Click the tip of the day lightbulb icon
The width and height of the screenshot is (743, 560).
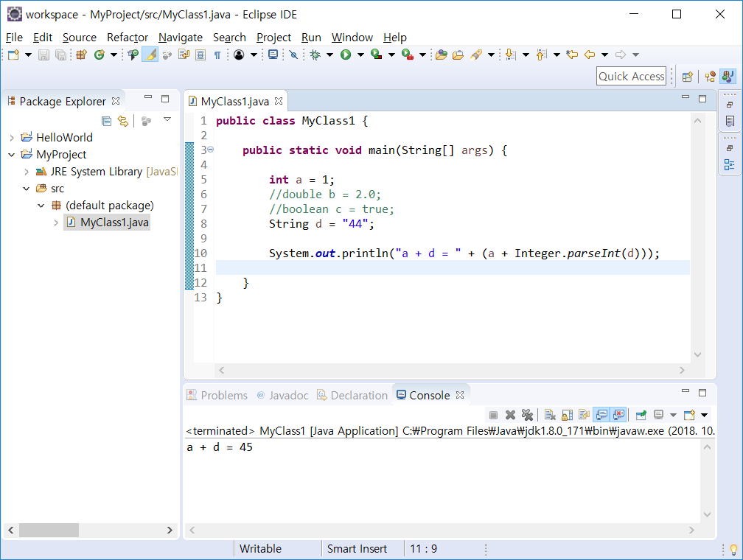tap(733, 550)
